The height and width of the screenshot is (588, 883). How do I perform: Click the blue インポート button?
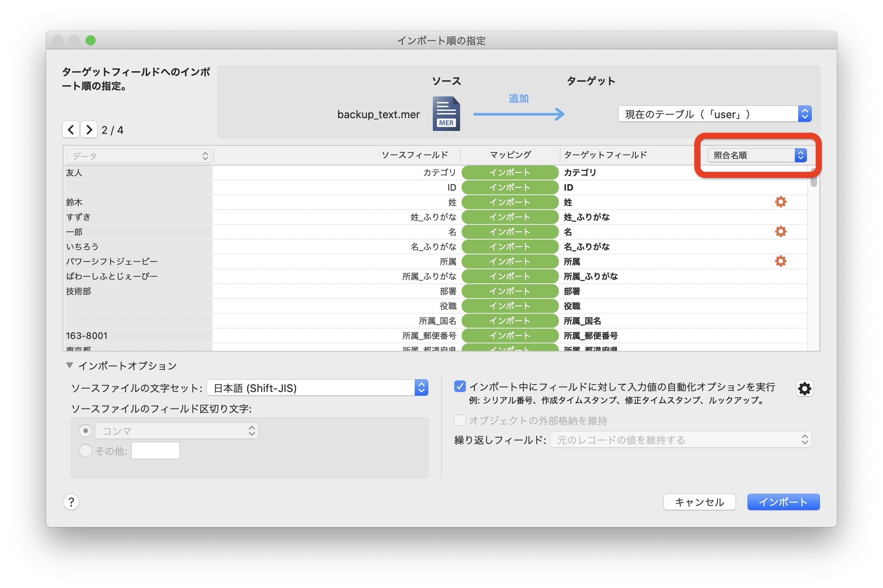tap(783, 502)
